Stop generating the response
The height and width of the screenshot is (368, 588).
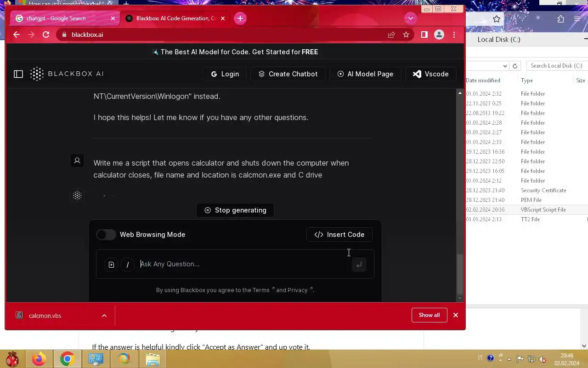coord(235,210)
